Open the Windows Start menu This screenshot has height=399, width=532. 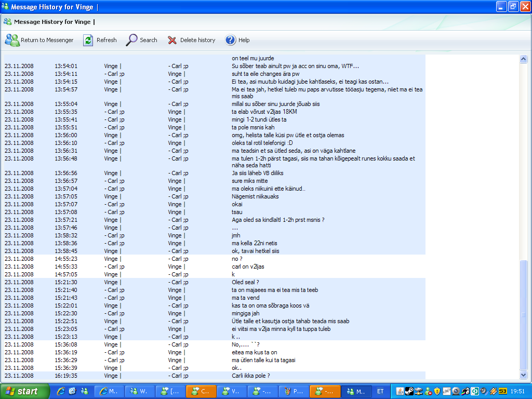click(x=25, y=391)
